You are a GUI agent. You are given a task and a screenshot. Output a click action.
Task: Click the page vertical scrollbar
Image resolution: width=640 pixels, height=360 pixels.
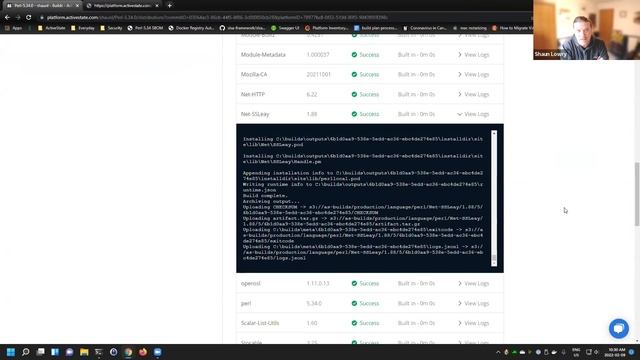pos(637,194)
